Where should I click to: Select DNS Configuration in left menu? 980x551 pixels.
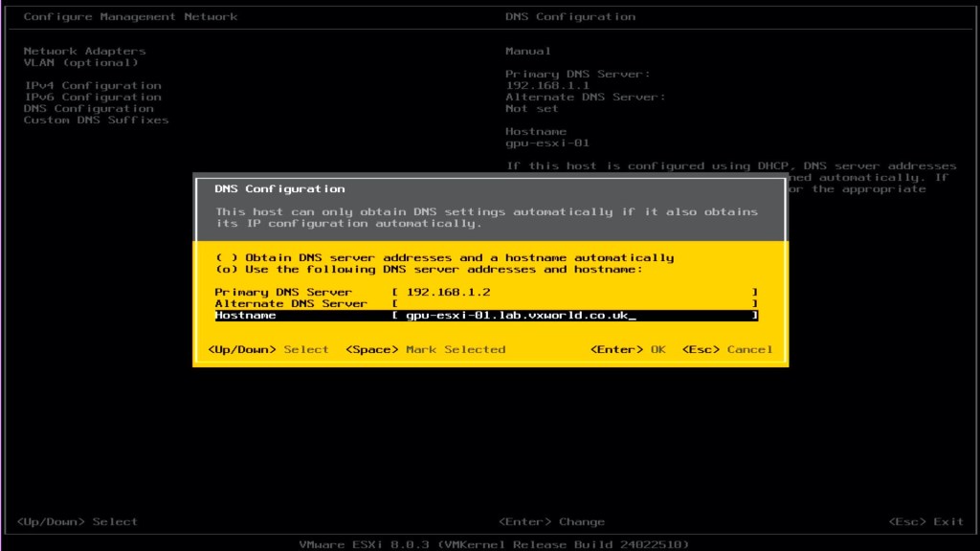(x=88, y=108)
